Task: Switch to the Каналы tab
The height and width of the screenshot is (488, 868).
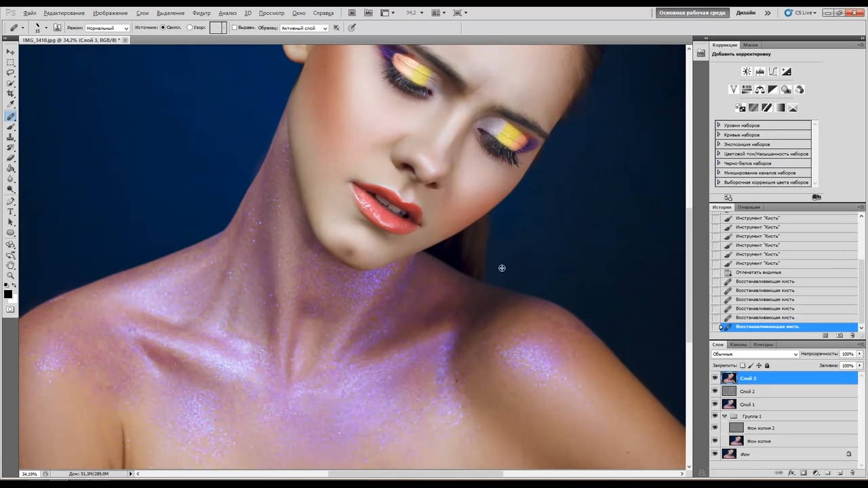Action: pyautogui.click(x=738, y=344)
